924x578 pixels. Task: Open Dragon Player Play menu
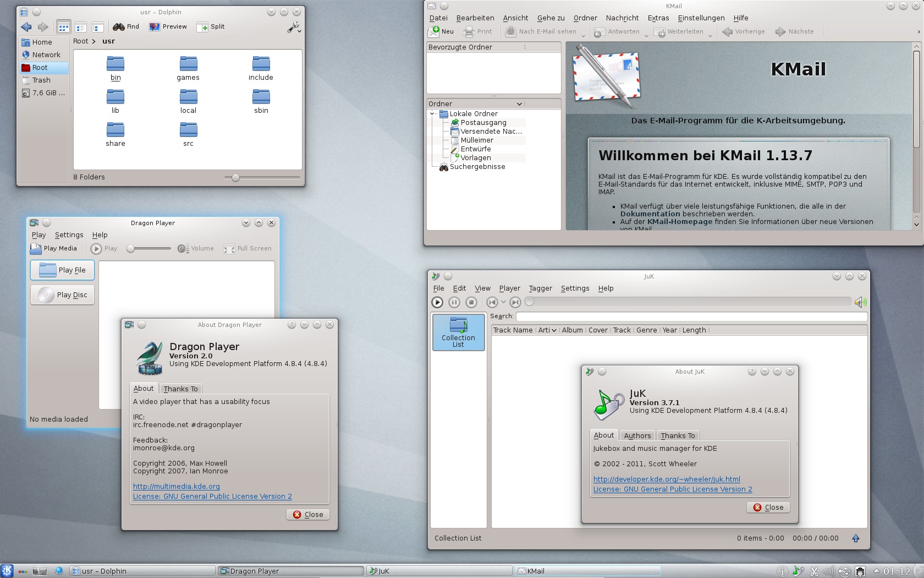pos(38,235)
